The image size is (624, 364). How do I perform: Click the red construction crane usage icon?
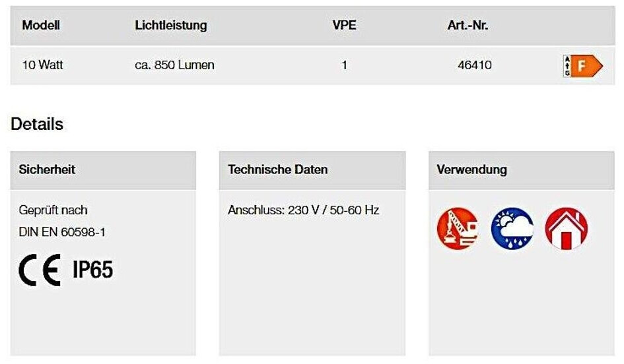click(x=457, y=228)
